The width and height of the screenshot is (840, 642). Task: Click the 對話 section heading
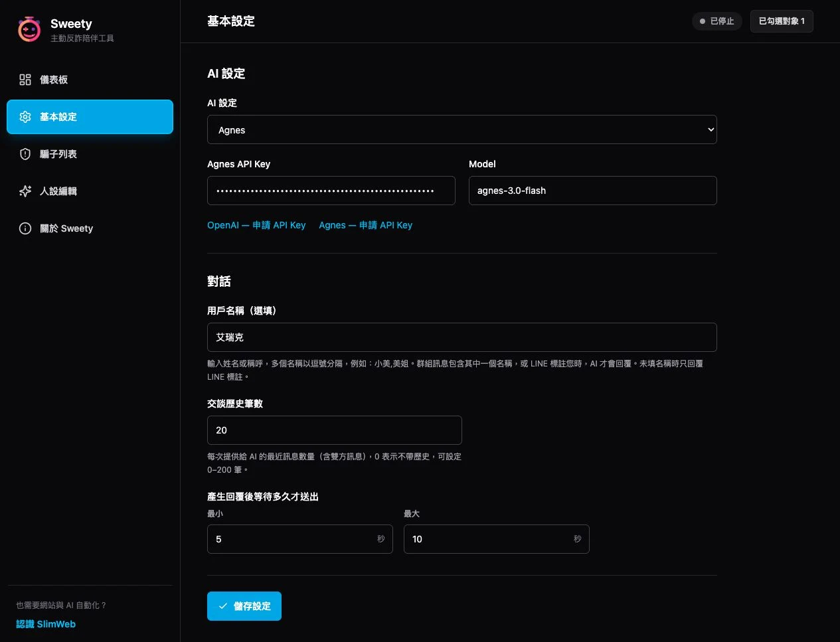point(218,281)
